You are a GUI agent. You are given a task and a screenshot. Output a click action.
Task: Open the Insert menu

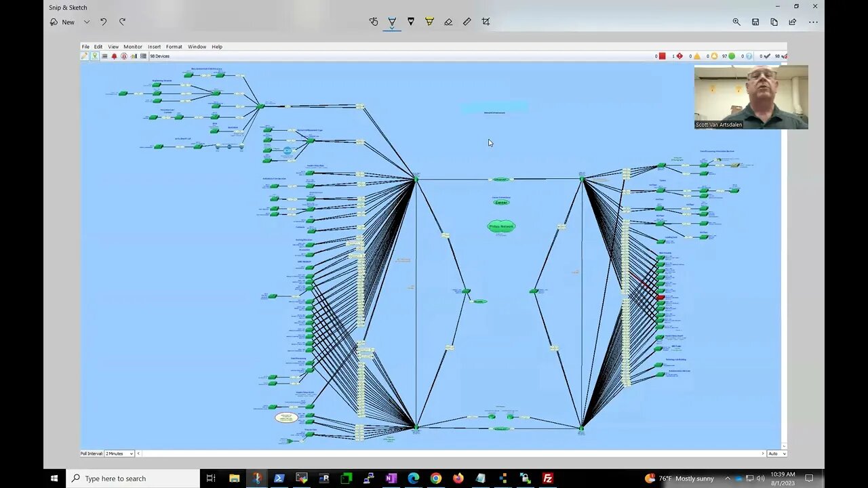pos(155,47)
